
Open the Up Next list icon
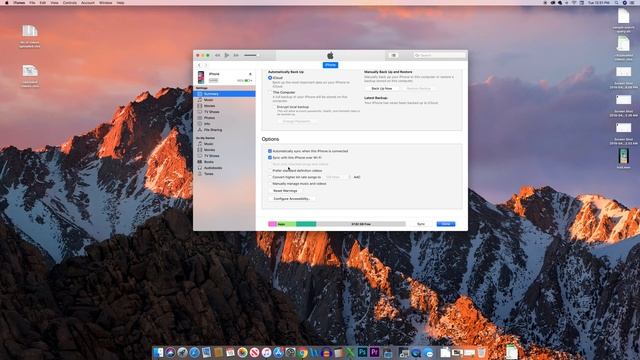pyautogui.click(x=394, y=55)
